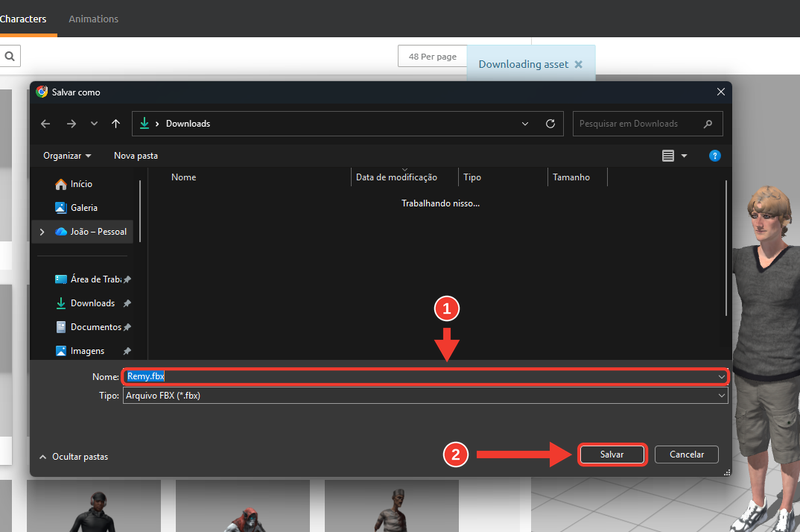Viewport: 800px width, 532px height.
Task: Expand the address bar path history
Action: tap(525, 124)
